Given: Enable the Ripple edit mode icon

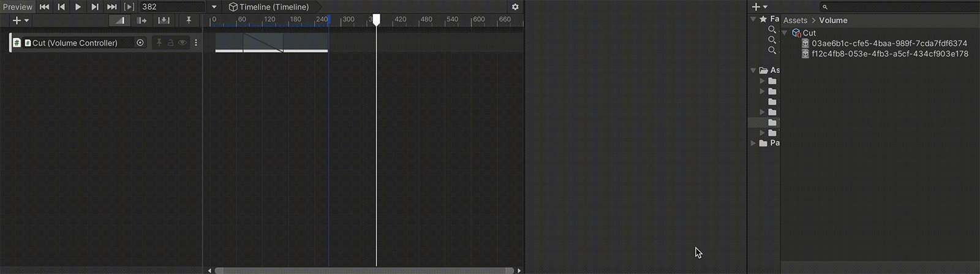Looking at the screenshot, I should [141, 20].
